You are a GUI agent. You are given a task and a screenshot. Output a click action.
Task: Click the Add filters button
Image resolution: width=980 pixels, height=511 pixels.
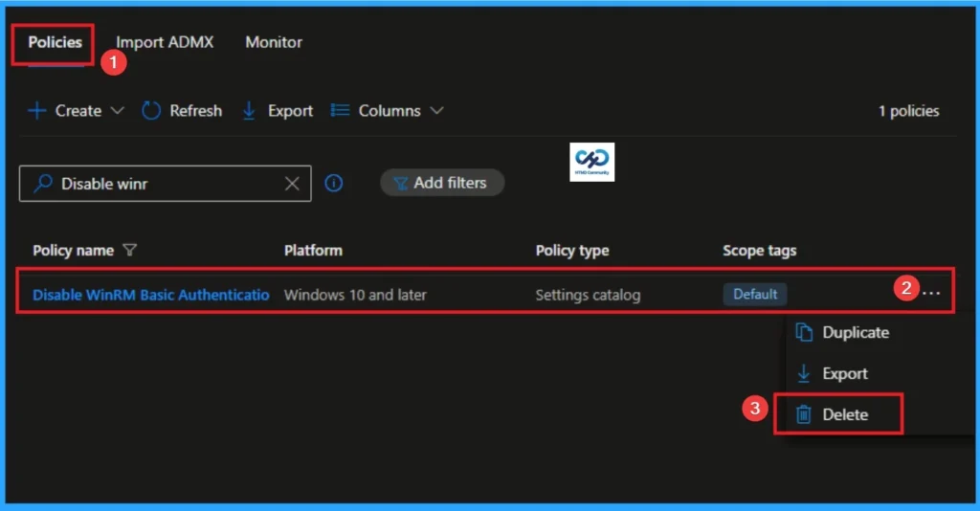click(x=442, y=183)
